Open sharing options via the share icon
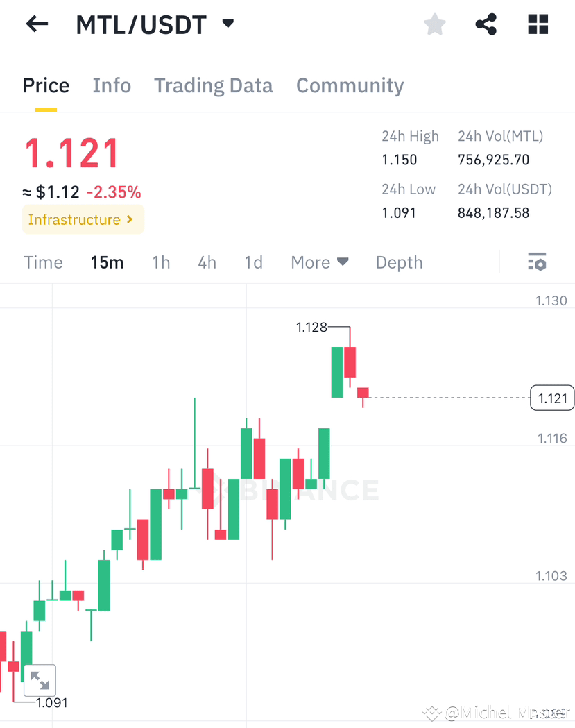The width and height of the screenshot is (575, 728). [x=486, y=24]
